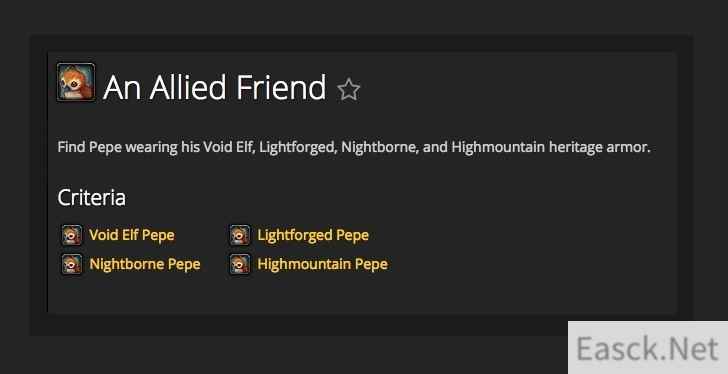The image size is (728, 374).
Task: Click the icon beside Lightforged Pepe
Action: click(x=240, y=235)
